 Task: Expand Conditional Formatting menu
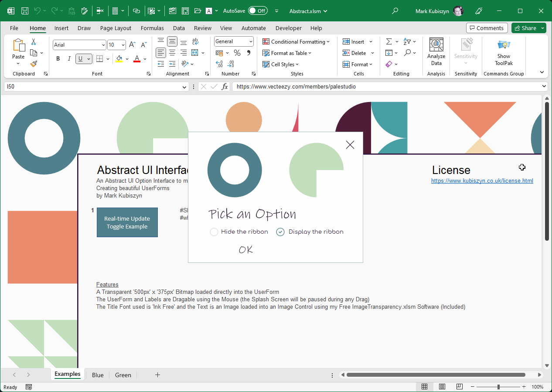pos(296,42)
